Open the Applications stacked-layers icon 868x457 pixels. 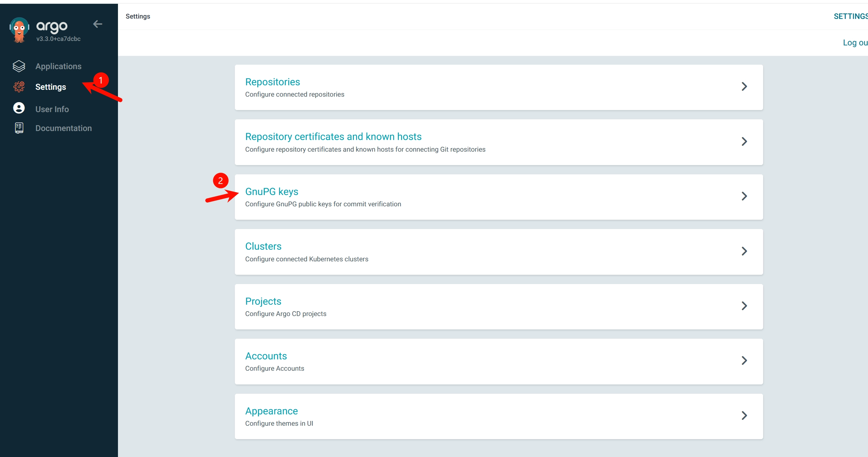pos(19,66)
